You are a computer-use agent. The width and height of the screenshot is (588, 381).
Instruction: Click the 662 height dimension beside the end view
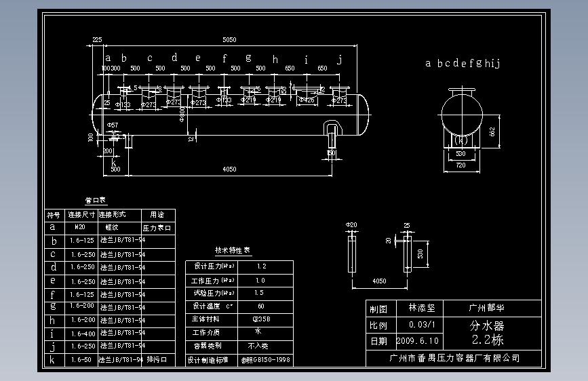[x=492, y=132]
